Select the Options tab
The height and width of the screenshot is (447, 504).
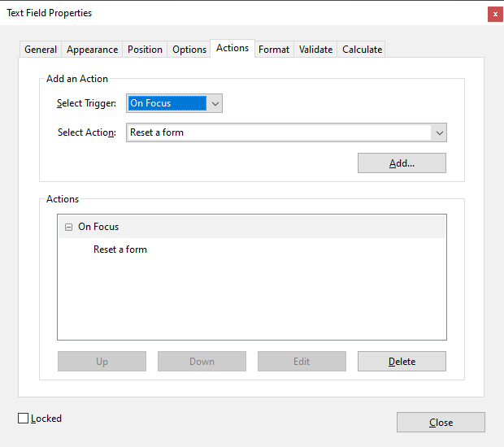click(189, 50)
